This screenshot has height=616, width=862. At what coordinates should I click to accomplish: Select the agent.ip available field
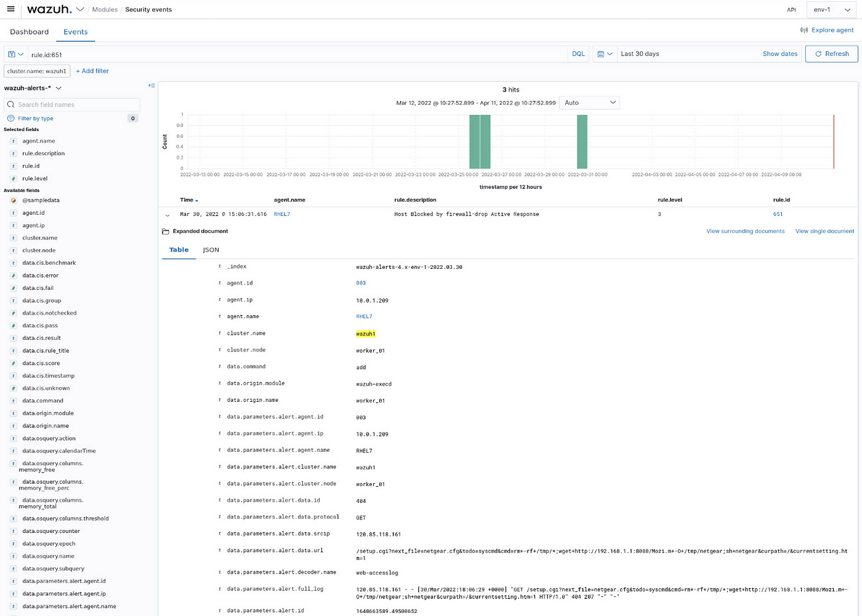tap(33, 225)
